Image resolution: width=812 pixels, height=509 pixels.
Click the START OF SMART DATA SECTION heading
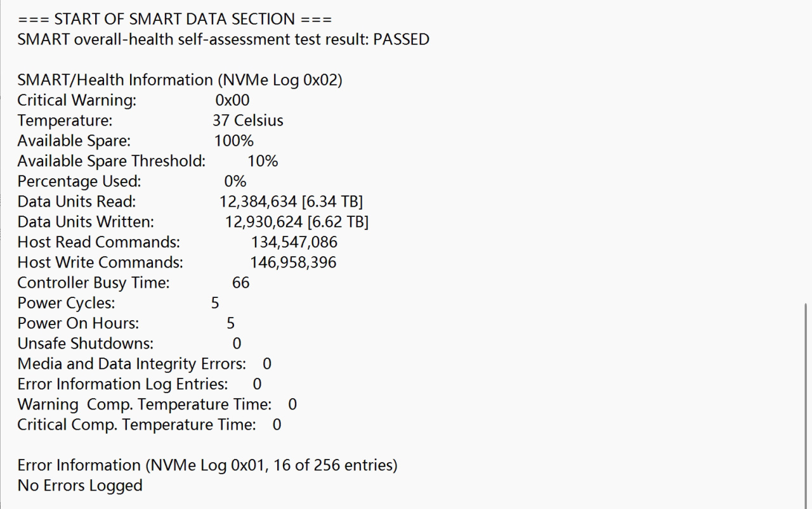coord(174,19)
